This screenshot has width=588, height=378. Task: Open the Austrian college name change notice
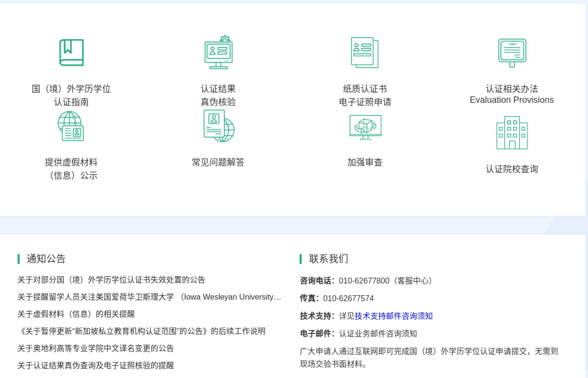95,349
